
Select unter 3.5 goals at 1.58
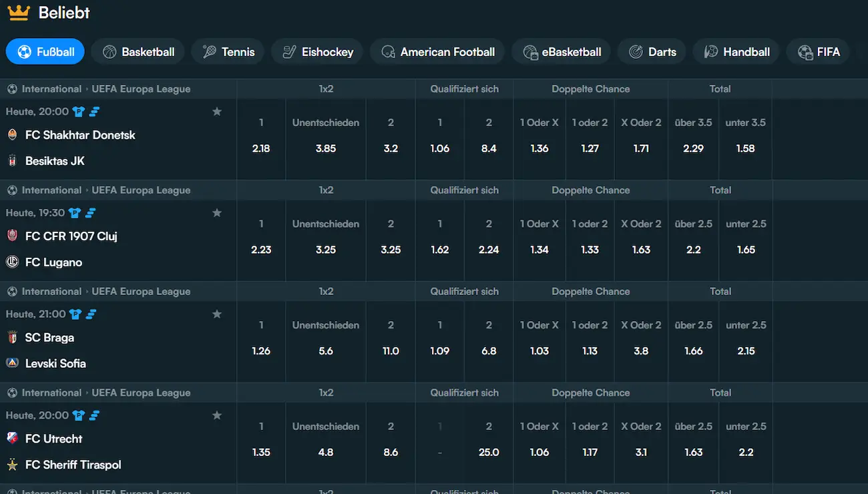pyautogui.click(x=746, y=139)
